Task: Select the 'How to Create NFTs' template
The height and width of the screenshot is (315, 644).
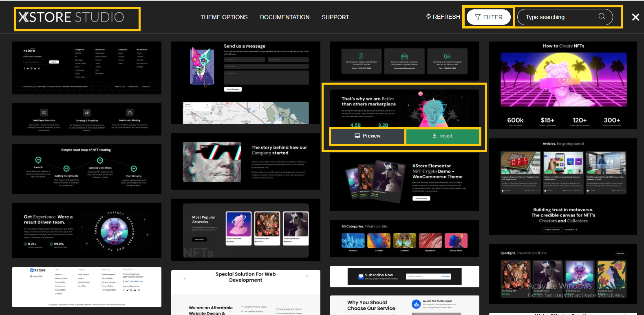Action: click(563, 85)
